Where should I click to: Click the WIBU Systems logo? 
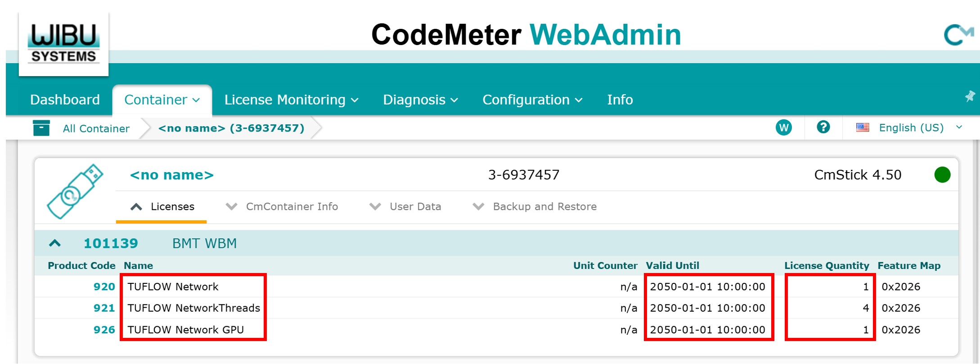[63, 44]
